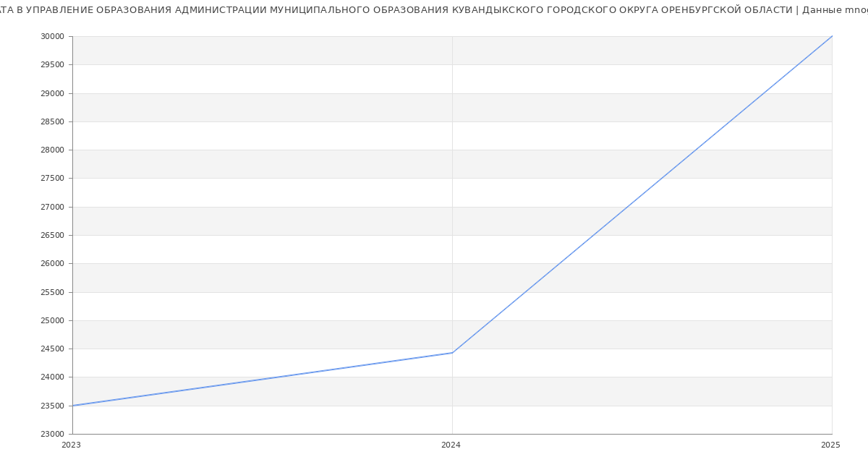Click the 23500 y-axis label
The image size is (868, 470).
[52, 406]
